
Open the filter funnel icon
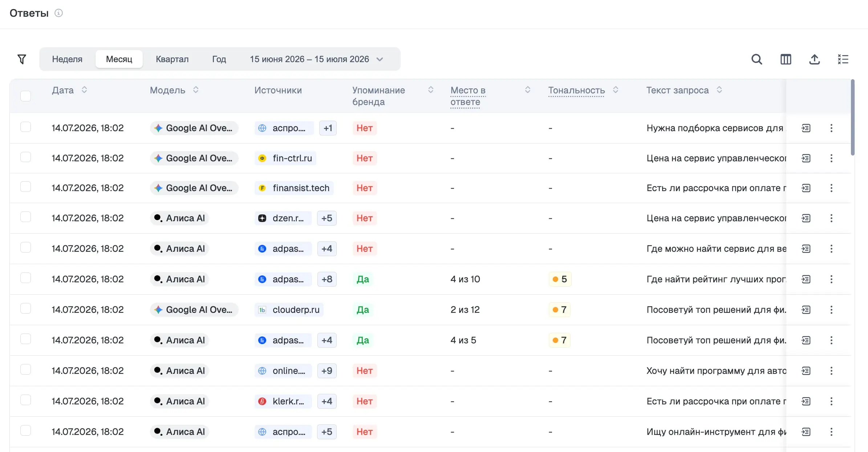click(22, 59)
